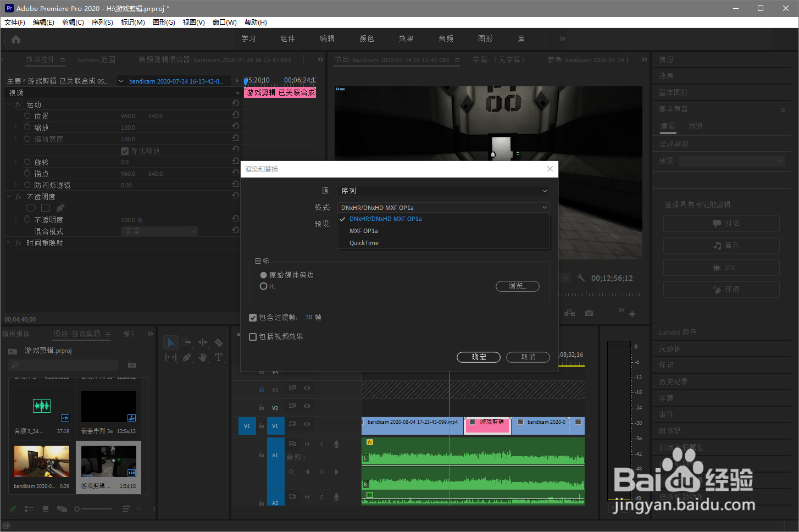Open the 文件(F) menu
The height and width of the screenshot is (532, 799).
click(15, 23)
